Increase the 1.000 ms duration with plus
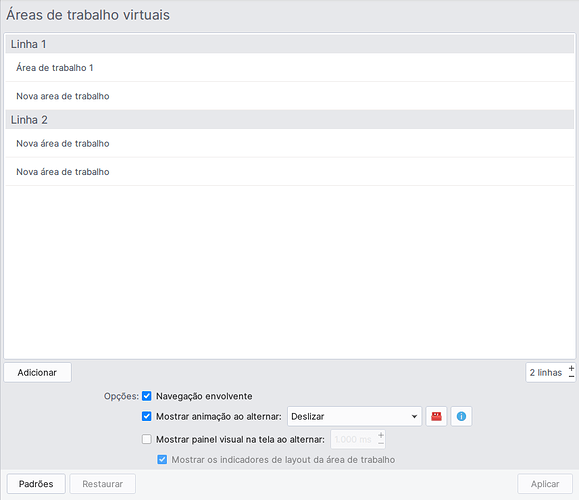This screenshot has width=579, height=500. [x=381, y=435]
